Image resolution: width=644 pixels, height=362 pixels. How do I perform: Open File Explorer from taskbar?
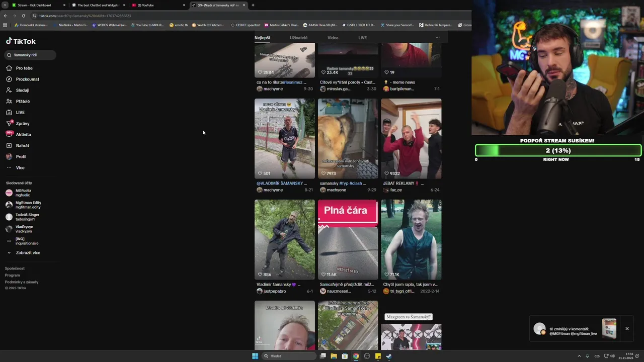click(x=334, y=356)
